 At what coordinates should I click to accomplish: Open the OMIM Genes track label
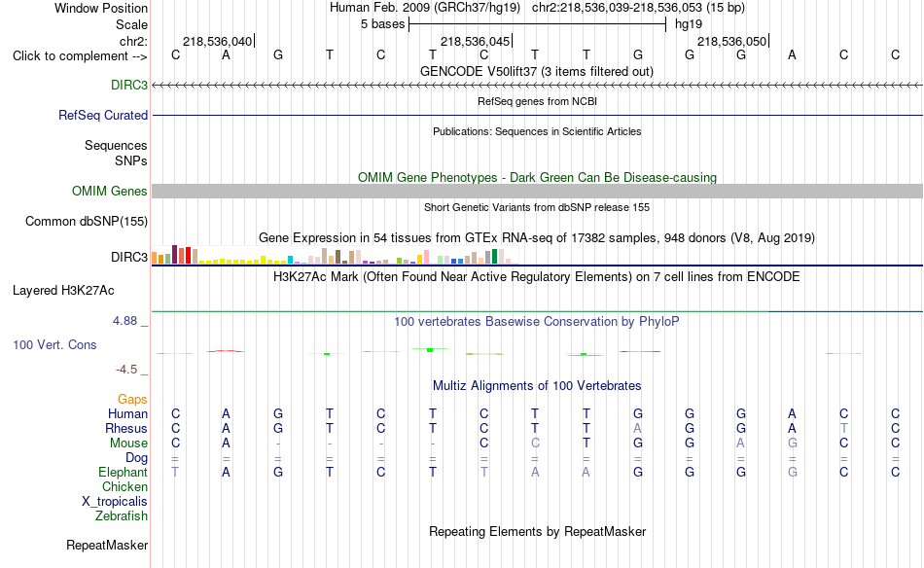click(110, 191)
